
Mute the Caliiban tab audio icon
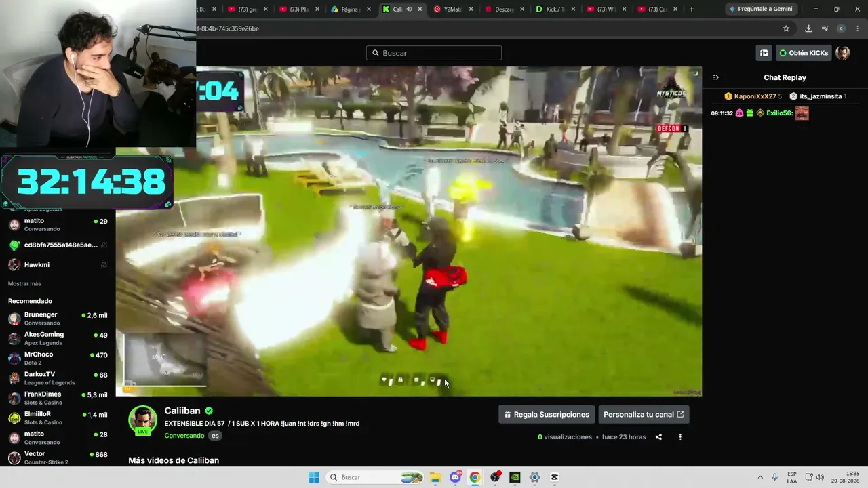pos(409,9)
